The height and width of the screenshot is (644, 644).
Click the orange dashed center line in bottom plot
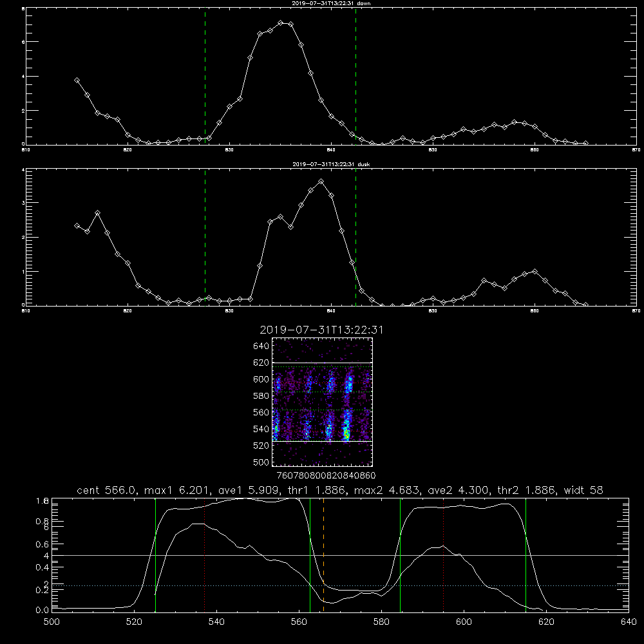pyautogui.click(x=324, y=554)
